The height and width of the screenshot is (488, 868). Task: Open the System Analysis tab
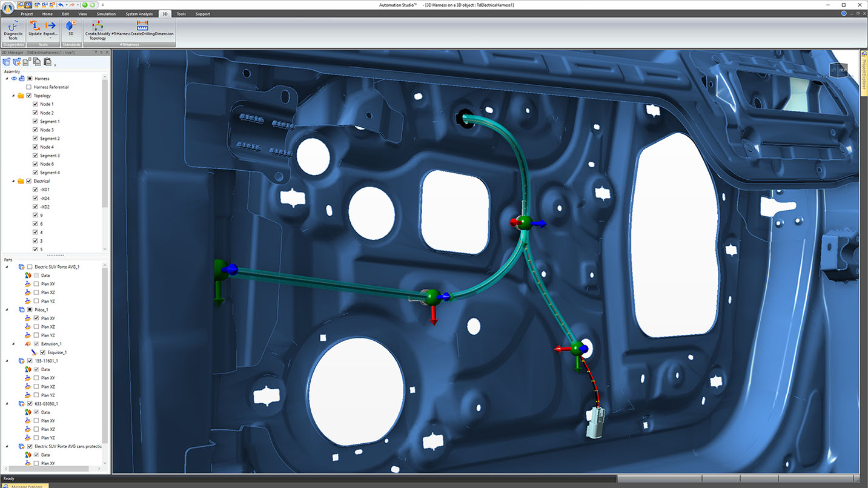[x=139, y=13]
